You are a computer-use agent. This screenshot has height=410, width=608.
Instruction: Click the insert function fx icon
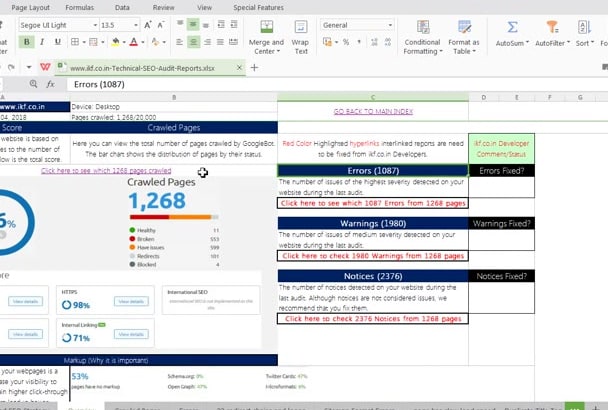pos(50,85)
